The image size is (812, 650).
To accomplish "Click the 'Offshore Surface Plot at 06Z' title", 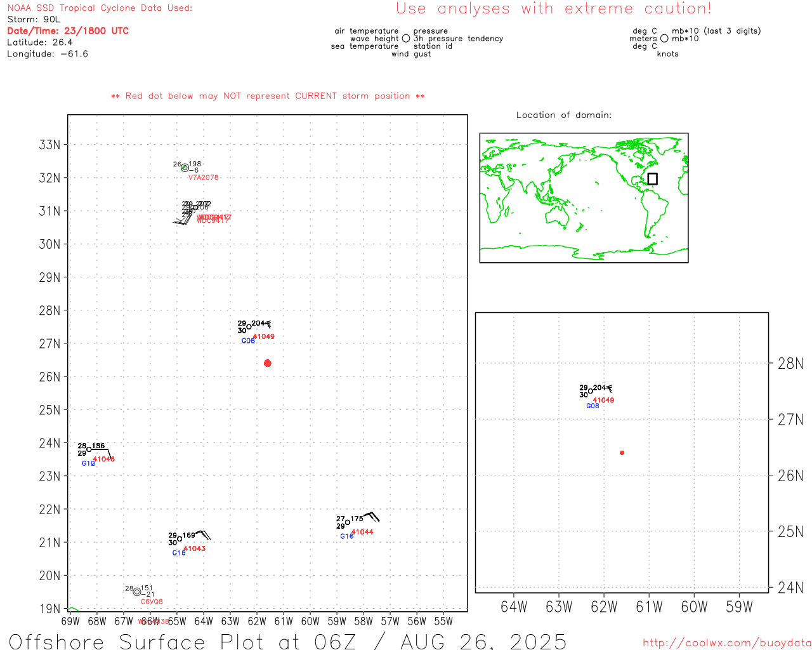I will coord(183,641).
